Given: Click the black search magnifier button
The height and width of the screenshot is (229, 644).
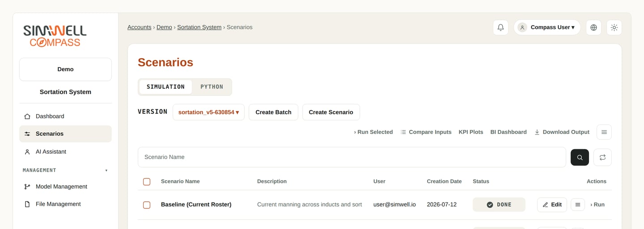Looking at the screenshot, I should 580,157.
